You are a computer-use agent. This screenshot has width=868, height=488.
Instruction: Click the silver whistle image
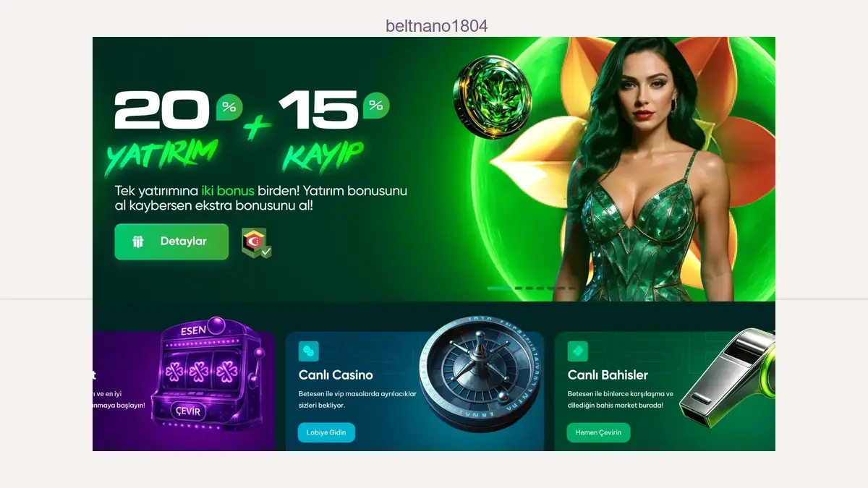pos(727,380)
